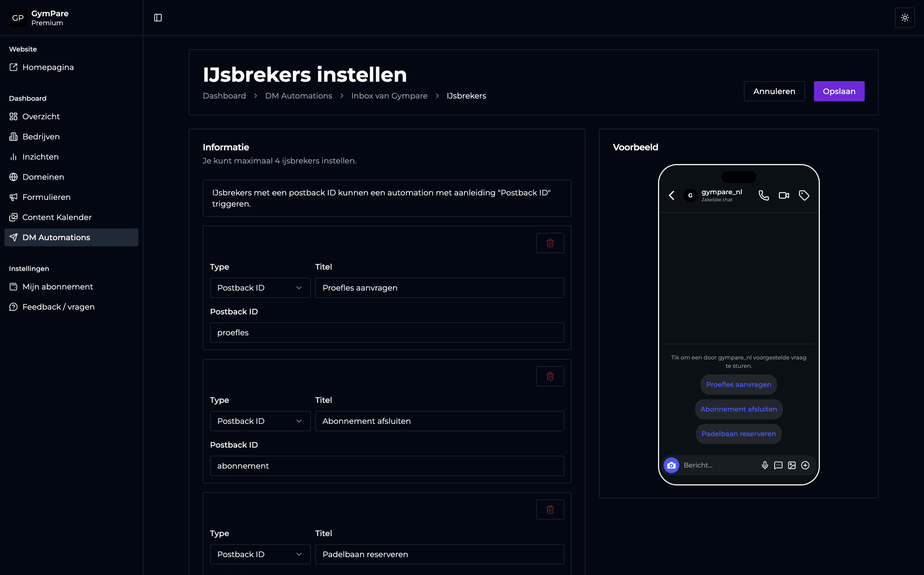This screenshot has width=924, height=575.
Task: Open Mijn abonnement from the sidebar
Action: (58, 286)
